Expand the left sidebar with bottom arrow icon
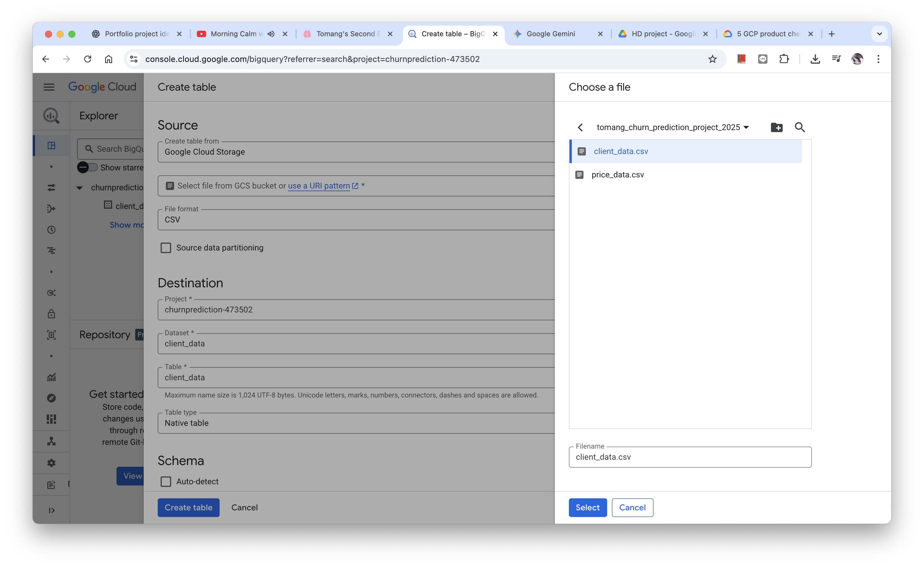The height and width of the screenshot is (567, 924). 51,510
